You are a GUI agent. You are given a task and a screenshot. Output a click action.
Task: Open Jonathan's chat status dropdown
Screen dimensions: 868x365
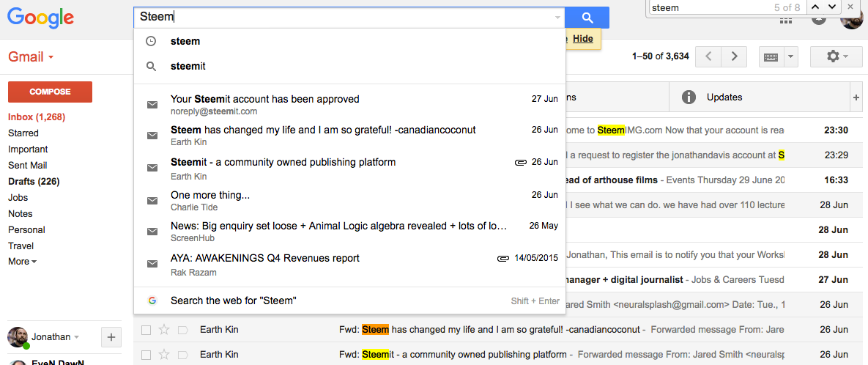pyautogui.click(x=76, y=336)
